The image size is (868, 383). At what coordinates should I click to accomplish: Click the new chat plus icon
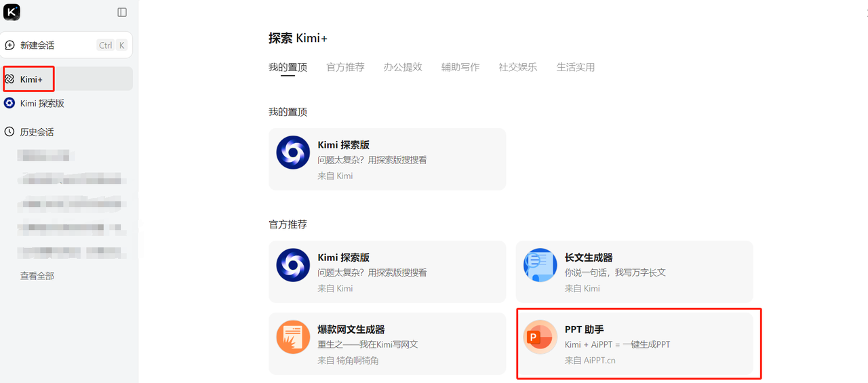pyautogui.click(x=9, y=45)
